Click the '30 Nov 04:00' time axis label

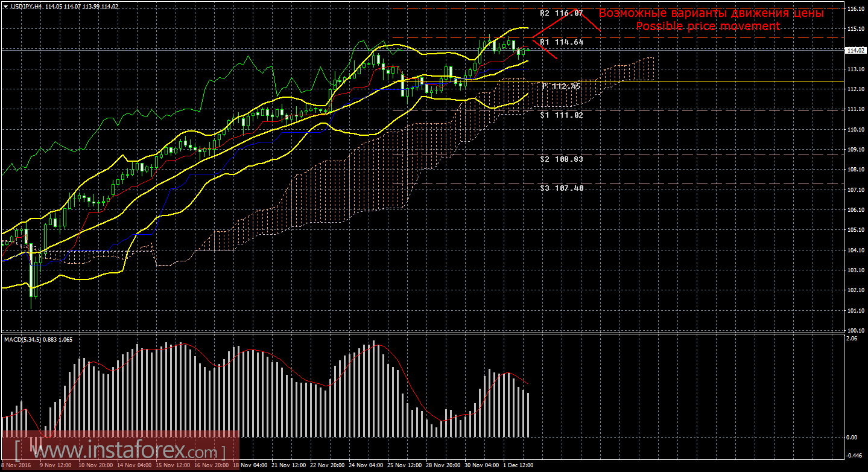click(x=481, y=465)
